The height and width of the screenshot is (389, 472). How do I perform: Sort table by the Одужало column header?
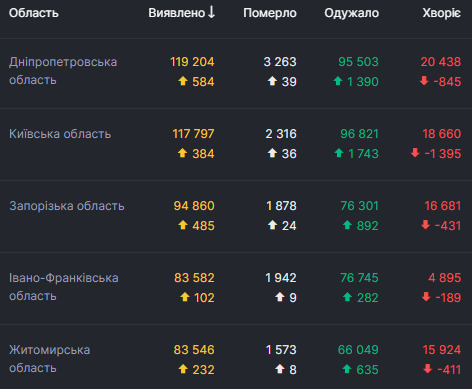tap(352, 13)
